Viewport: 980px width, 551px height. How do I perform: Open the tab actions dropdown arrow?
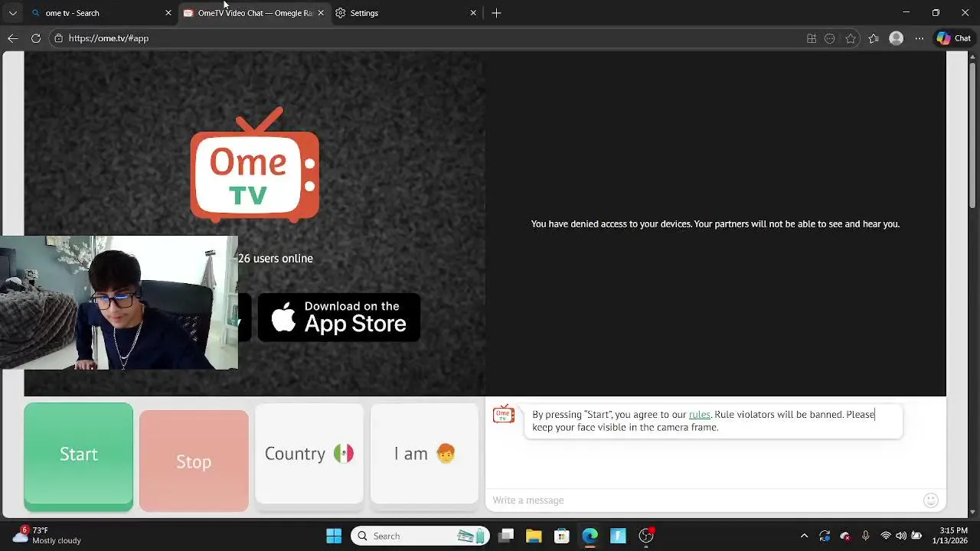point(12,13)
